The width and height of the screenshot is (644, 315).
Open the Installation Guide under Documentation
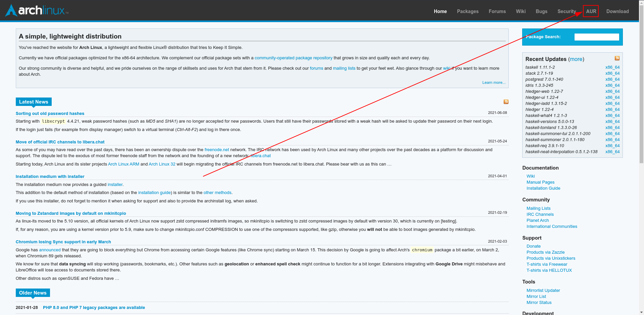pyautogui.click(x=543, y=188)
